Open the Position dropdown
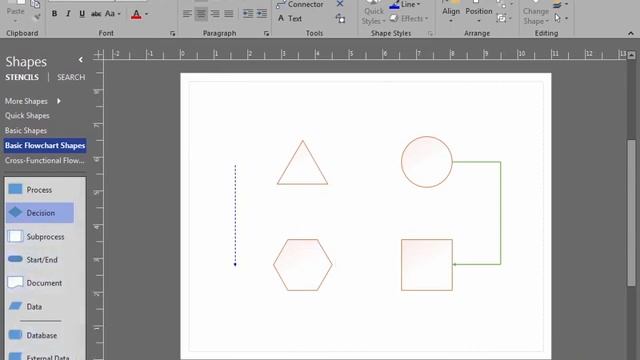The image size is (640, 360). (479, 12)
